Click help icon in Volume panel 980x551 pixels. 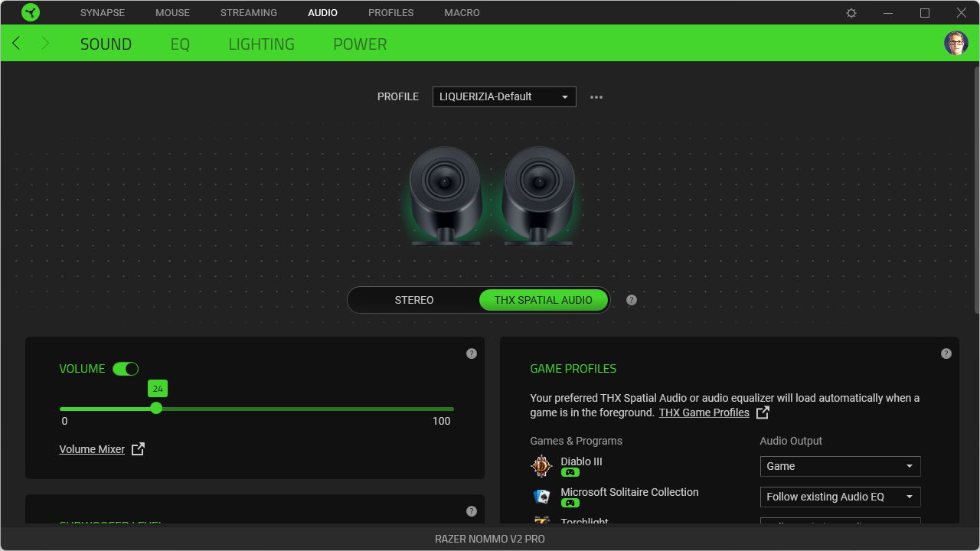[472, 354]
